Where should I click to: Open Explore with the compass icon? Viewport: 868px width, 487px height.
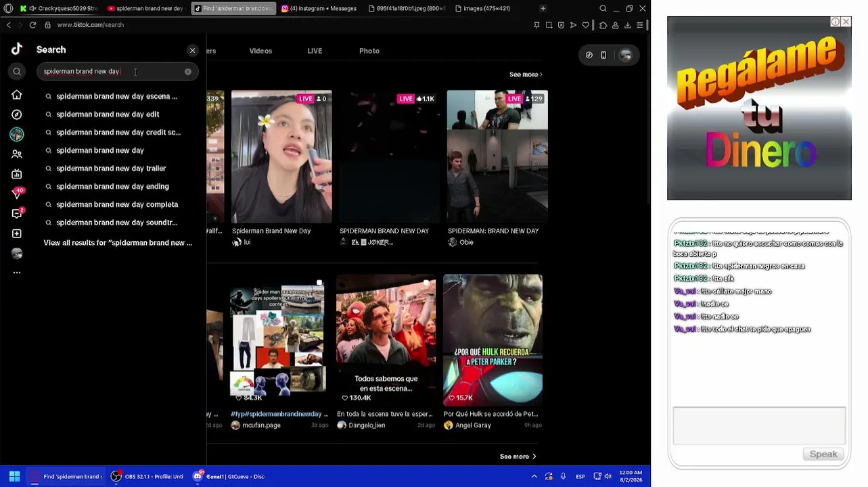tap(17, 114)
